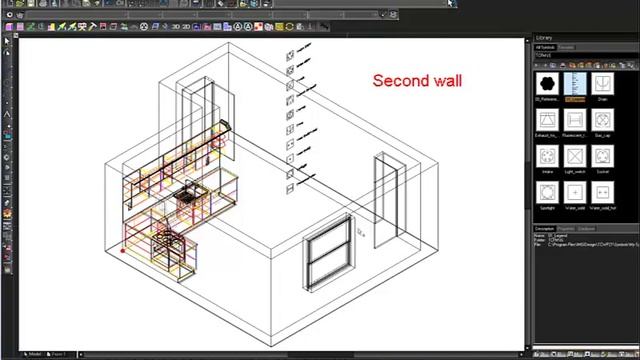640x360 pixels.
Task: Select the highlighted ID_Legend symbol in Library
Action: (575, 84)
